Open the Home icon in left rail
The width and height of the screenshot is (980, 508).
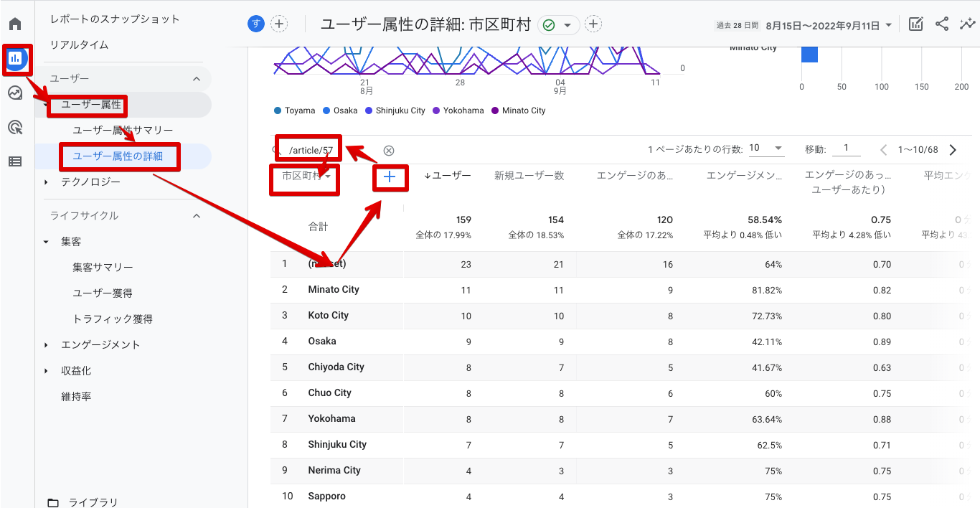click(15, 24)
